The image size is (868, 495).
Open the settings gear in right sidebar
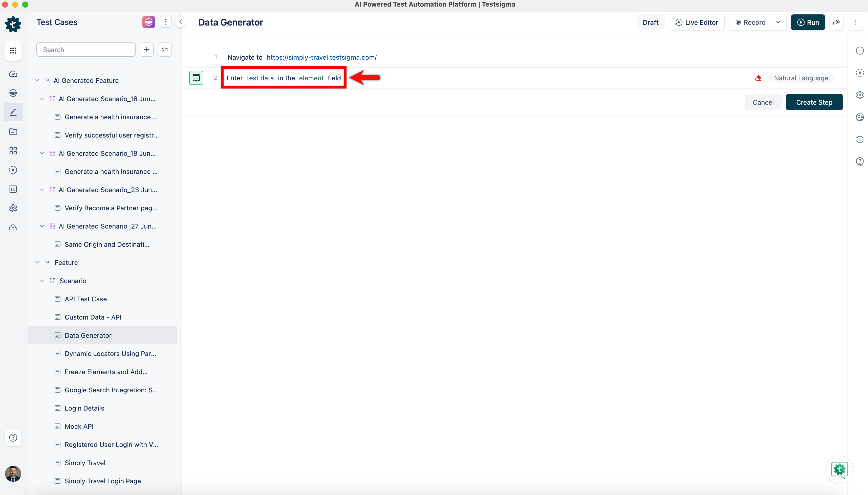pyautogui.click(x=859, y=95)
